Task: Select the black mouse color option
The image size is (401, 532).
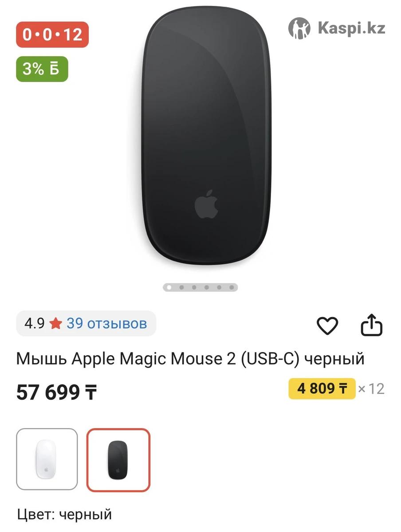Action: point(118,461)
